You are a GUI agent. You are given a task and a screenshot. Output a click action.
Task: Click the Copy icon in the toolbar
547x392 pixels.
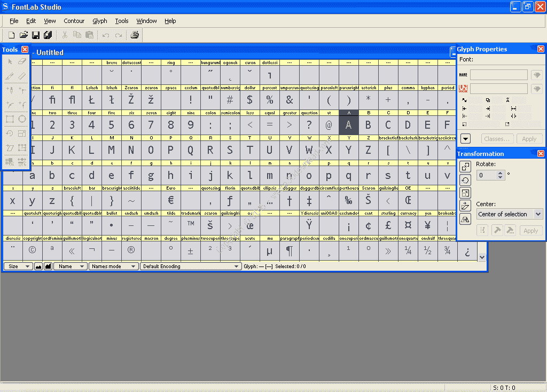77,35
